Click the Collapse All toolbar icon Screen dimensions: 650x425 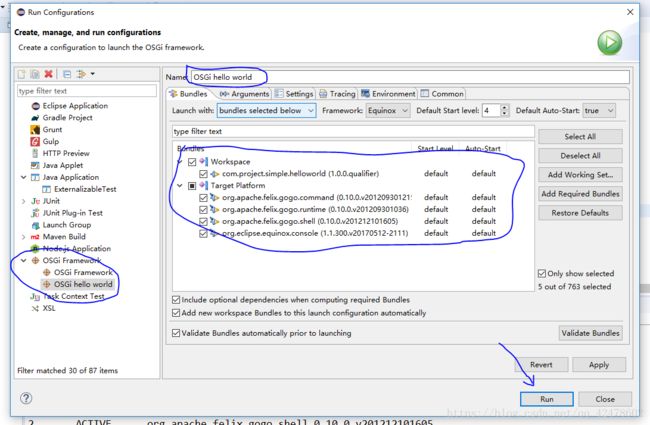coord(67,74)
